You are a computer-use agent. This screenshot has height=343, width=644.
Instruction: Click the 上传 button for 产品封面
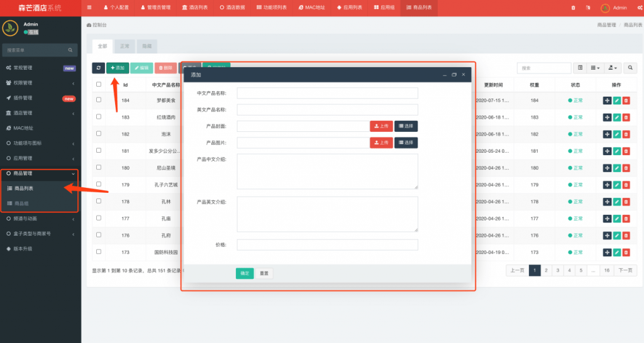pyautogui.click(x=381, y=126)
